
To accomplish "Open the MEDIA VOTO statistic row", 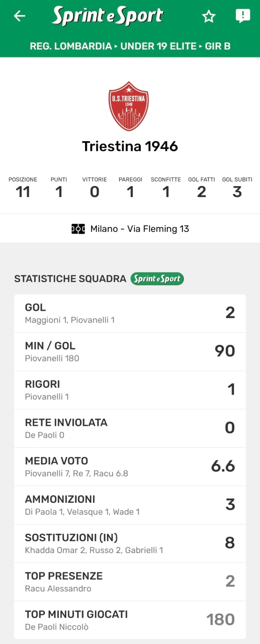I will coord(130,467).
